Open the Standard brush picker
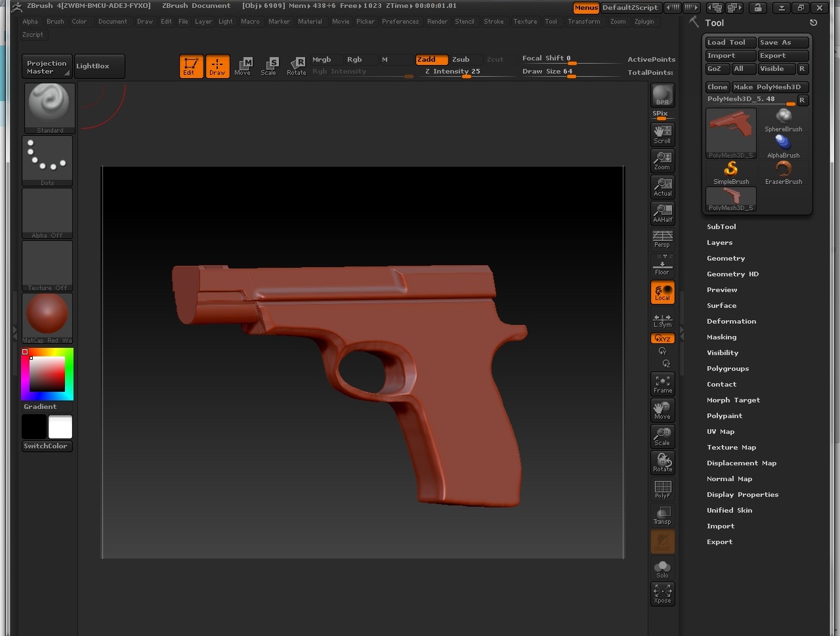The height and width of the screenshot is (636, 840). [x=50, y=108]
